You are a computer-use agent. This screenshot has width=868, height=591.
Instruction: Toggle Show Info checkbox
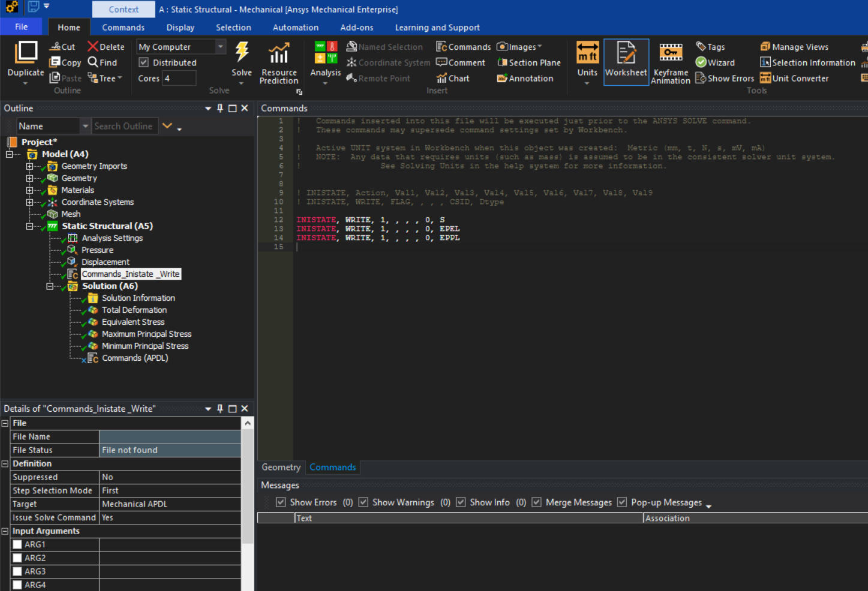coord(461,502)
